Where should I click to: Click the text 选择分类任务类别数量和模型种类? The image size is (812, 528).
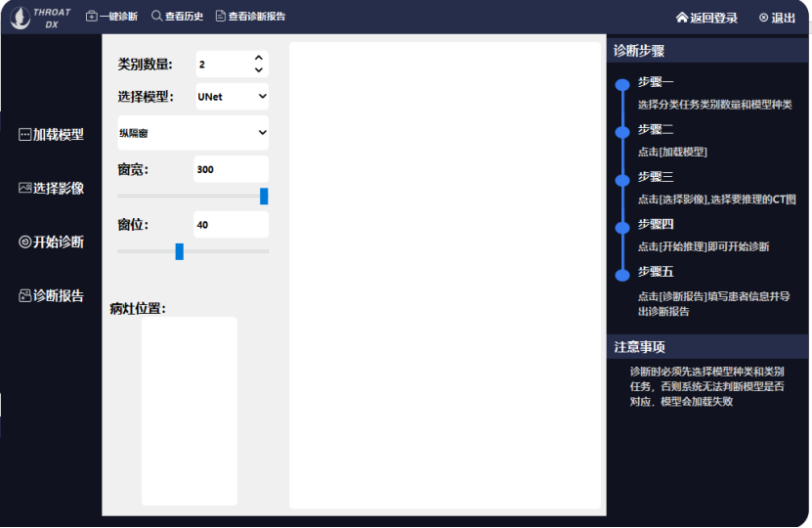pyautogui.click(x=714, y=105)
